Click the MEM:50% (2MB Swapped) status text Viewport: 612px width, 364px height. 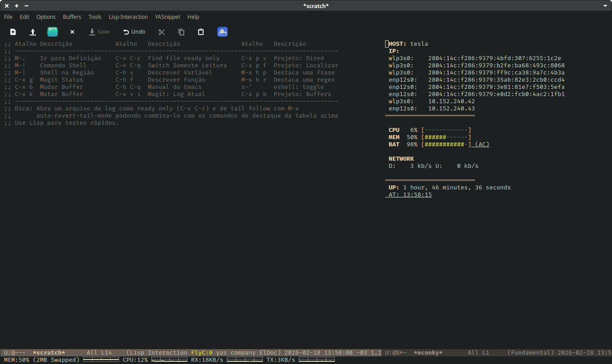42,360
